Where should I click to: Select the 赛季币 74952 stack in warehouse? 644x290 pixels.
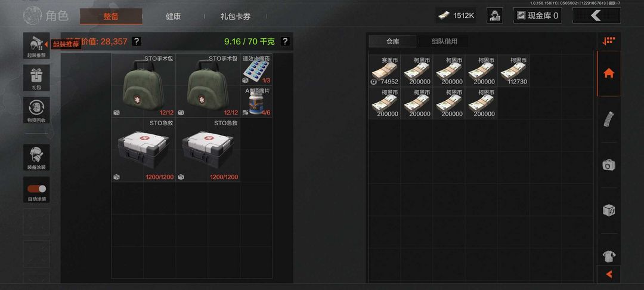pos(385,70)
